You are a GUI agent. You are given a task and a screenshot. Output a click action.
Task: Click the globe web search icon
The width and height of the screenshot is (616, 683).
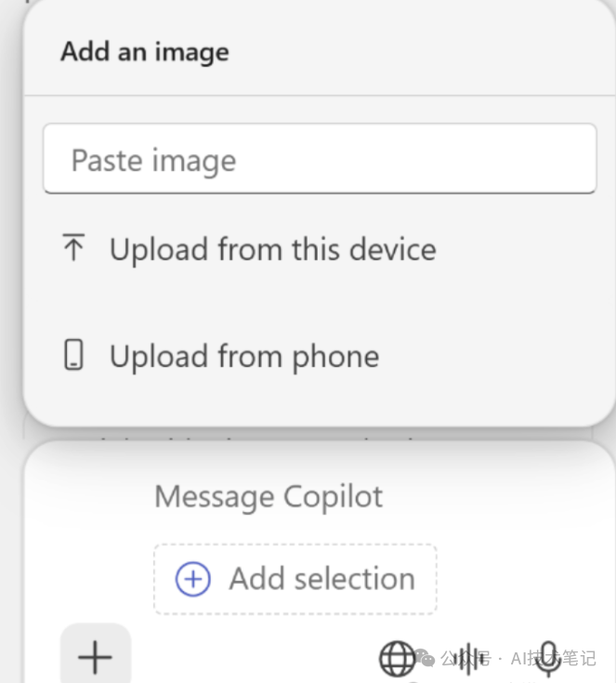coord(398,659)
